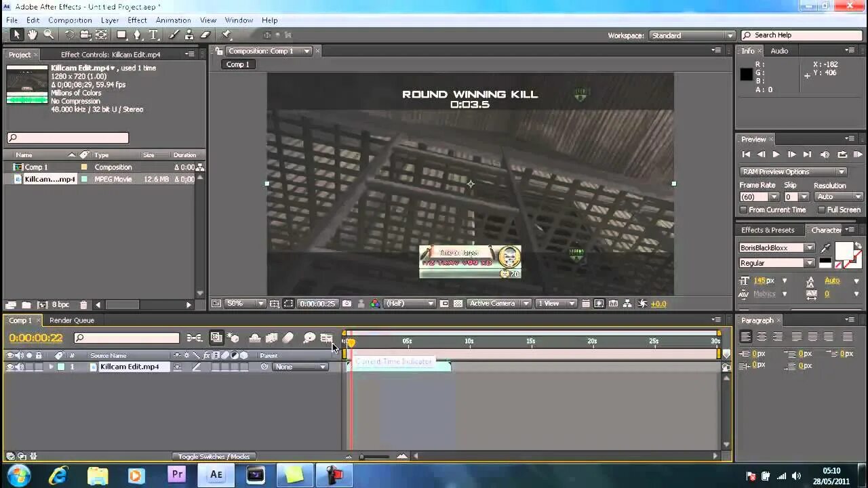Open the Animation menu
868x488 pixels.
click(173, 20)
